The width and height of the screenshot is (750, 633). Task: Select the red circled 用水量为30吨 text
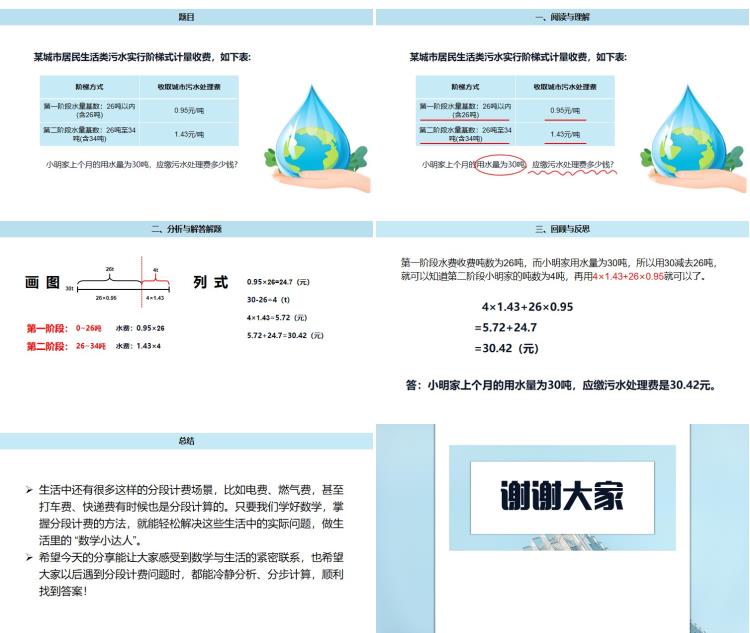pos(497,164)
